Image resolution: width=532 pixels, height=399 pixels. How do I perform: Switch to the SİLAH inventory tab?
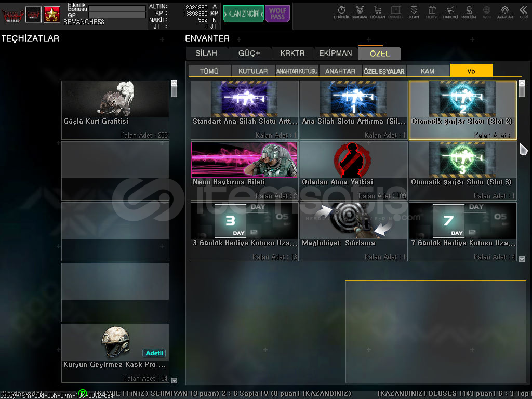[x=206, y=53]
